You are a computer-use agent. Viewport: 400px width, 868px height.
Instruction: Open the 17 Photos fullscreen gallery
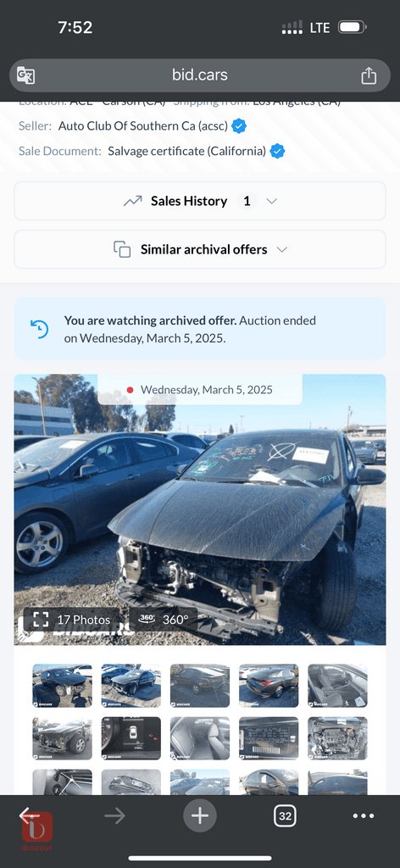(x=71, y=620)
